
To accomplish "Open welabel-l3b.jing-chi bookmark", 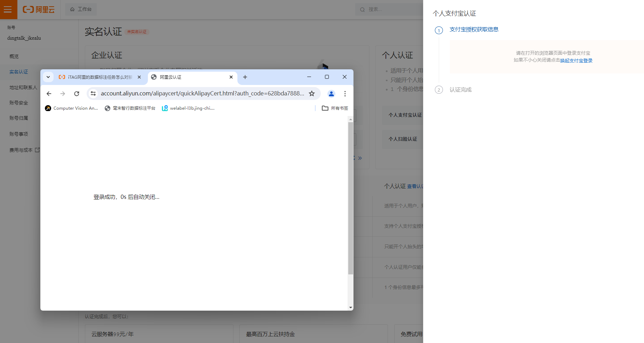I will tap(188, 108).
